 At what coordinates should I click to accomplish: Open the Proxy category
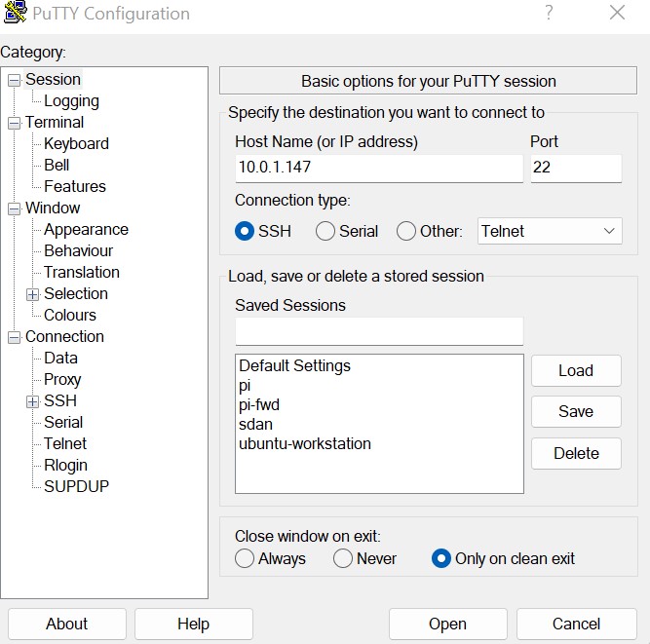coord(62,380)
